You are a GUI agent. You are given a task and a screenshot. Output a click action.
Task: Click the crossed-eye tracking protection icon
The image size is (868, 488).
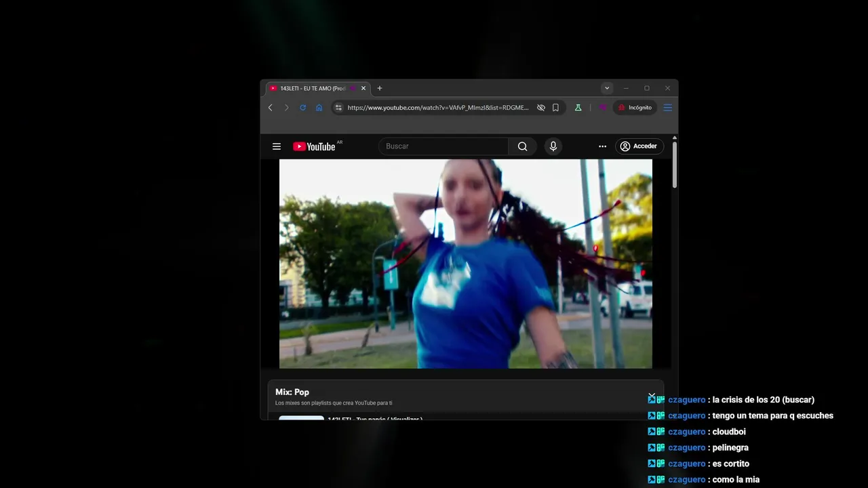541,108
